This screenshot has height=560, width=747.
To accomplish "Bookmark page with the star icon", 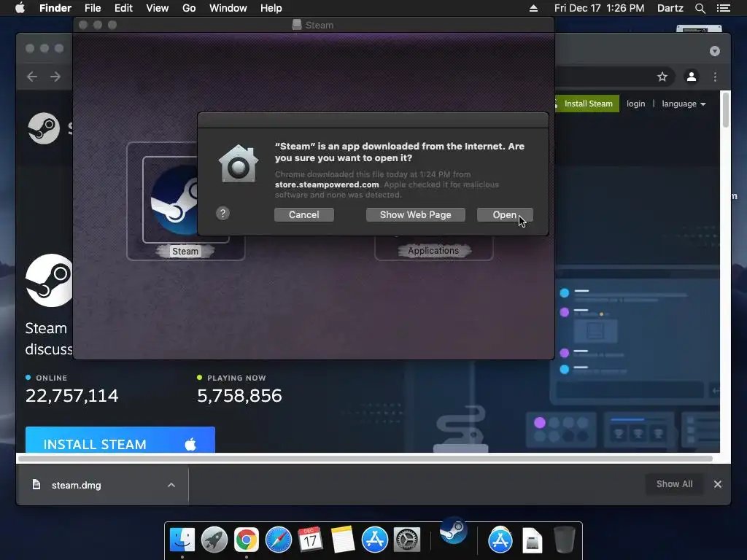I will coord(662,77).
